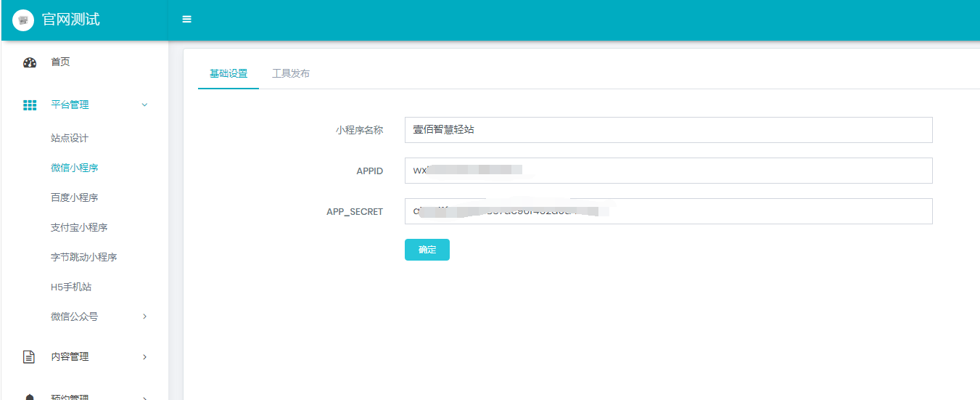Click the document icon beside 内容管理

(x=30, y=356)
